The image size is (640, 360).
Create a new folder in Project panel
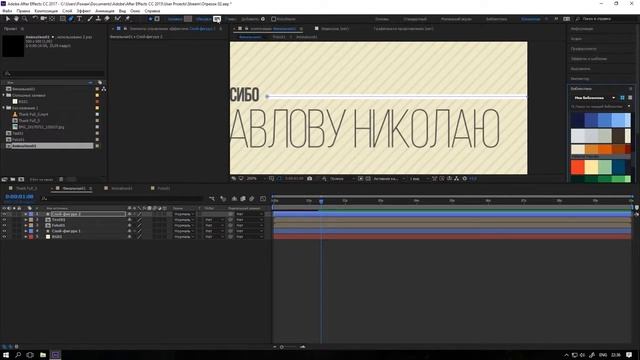[x=13, y=179]
